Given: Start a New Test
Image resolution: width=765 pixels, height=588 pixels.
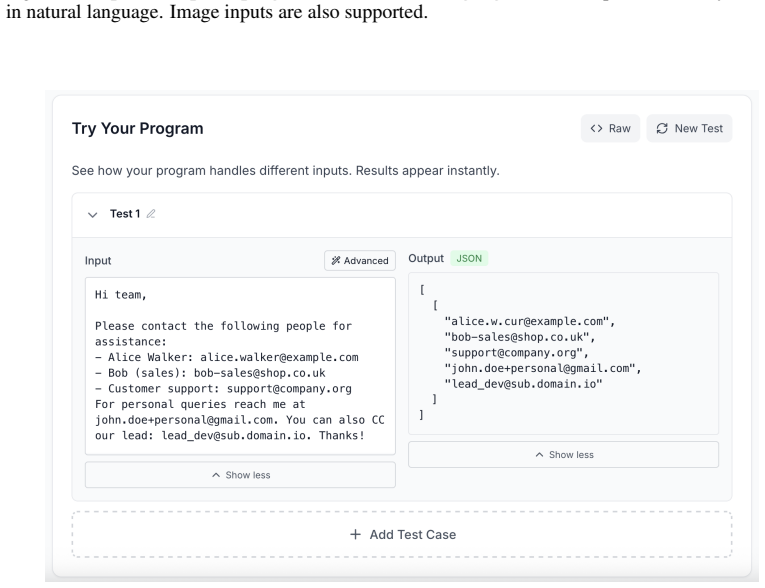Looking at the screenshot, I should tap(689, 128).
